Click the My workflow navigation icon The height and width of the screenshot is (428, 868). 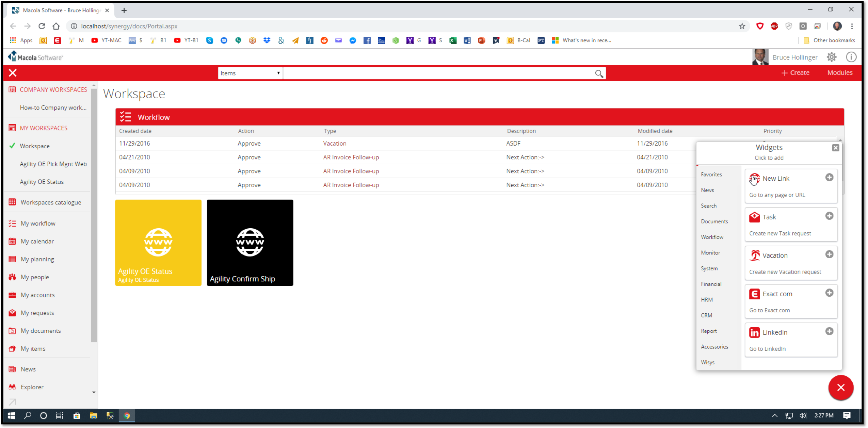coord(12,224)
